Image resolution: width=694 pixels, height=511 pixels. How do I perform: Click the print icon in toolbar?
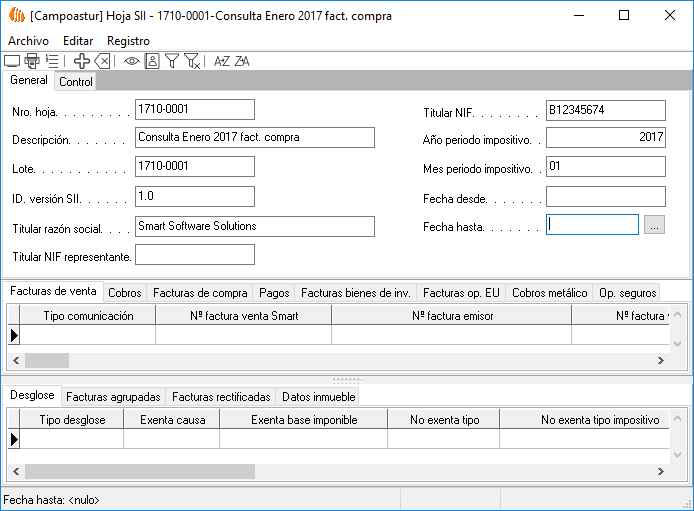tap(32, 61)
